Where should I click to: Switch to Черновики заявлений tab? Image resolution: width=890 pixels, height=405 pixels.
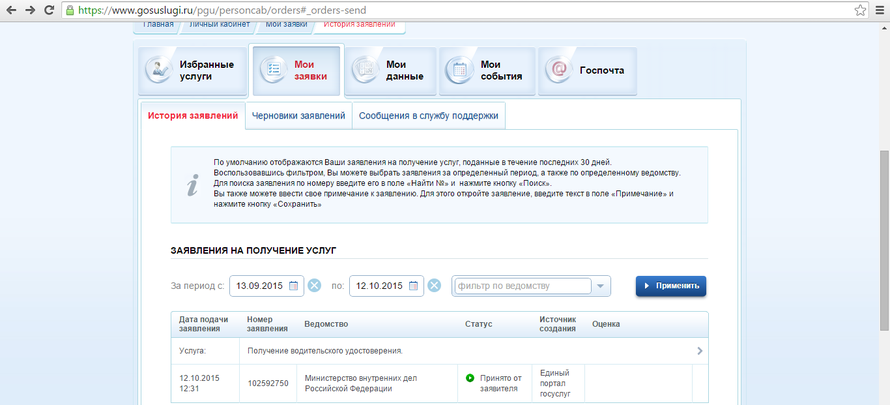299,115
